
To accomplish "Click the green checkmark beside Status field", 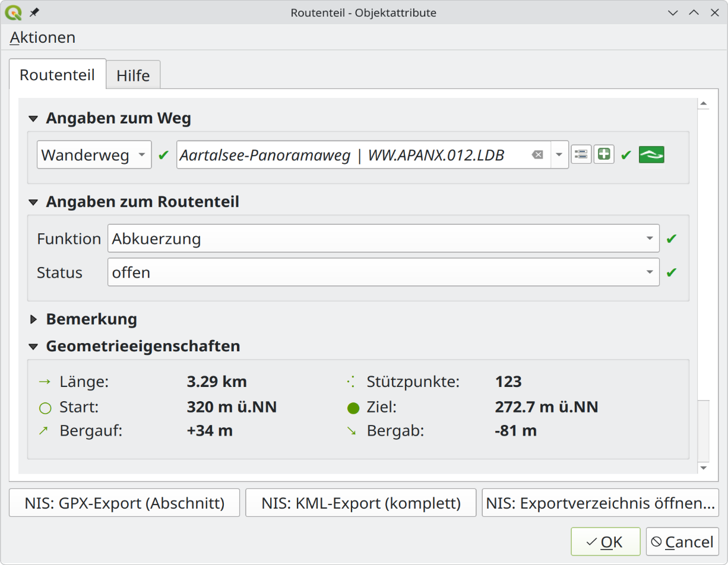I will [x=672, y=272].
